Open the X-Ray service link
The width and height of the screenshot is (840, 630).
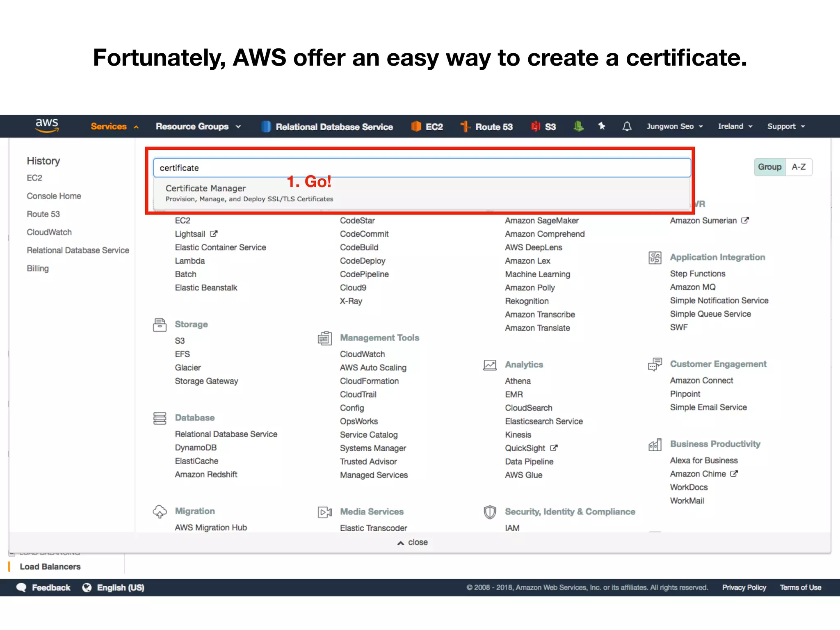(x=351, y=301)
